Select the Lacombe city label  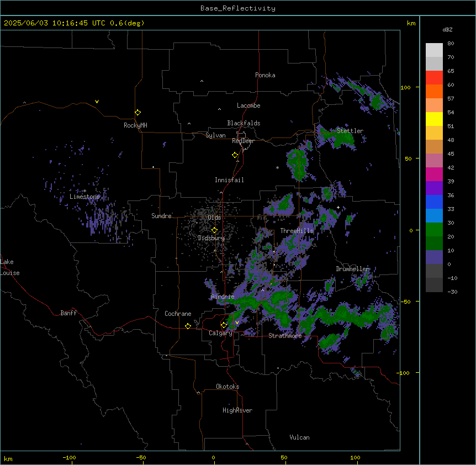(248, 105)
